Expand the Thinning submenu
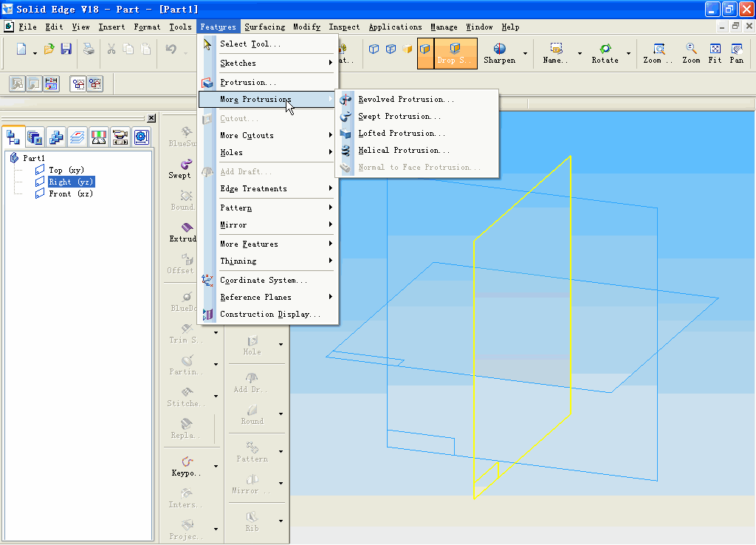Viewport: 756px width, 545px height. (x=268, y=261)
